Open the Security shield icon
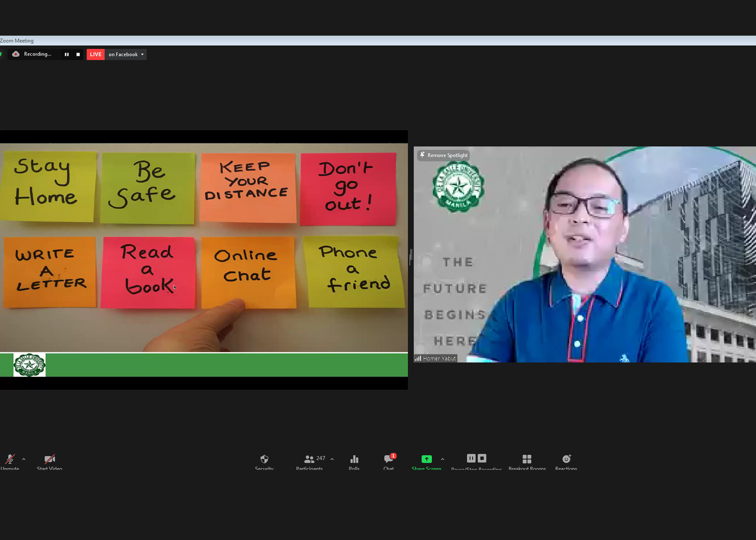Screen dimensions: 756x540 (264, 459)
